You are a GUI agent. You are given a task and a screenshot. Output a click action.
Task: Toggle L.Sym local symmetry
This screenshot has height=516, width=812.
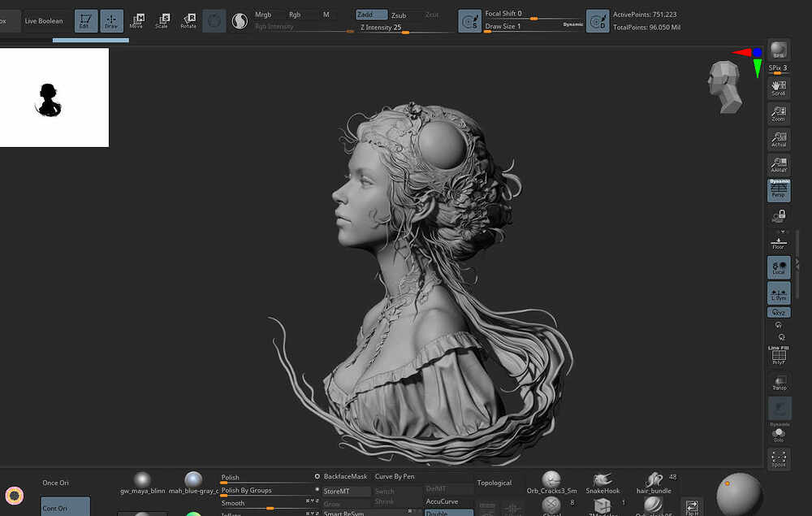(779, 293)
